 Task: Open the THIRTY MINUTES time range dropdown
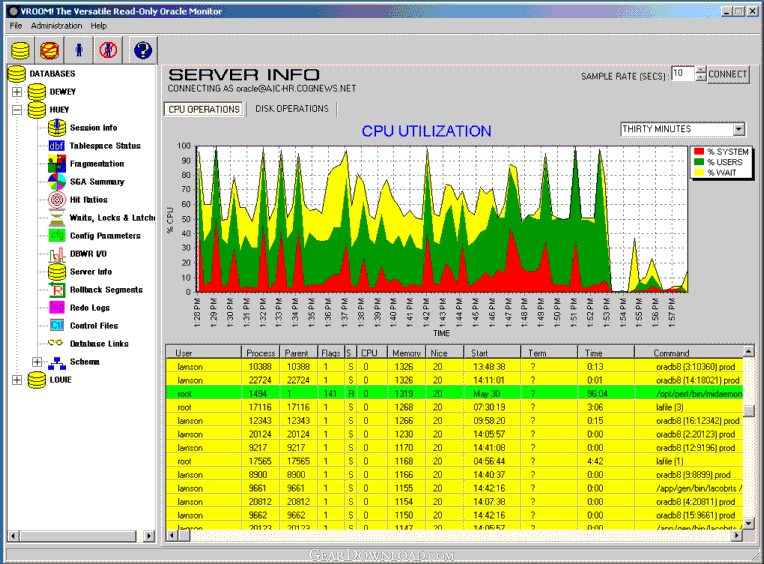pyautogui.click(x=739, y=129)
